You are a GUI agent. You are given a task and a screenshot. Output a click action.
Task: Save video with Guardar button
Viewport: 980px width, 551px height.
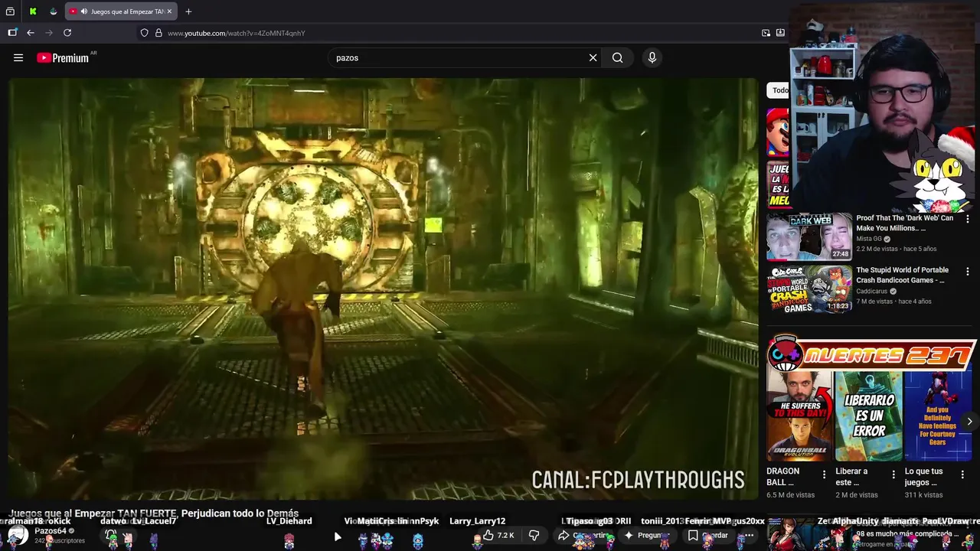pyautogui.click(x=708, y=535)
